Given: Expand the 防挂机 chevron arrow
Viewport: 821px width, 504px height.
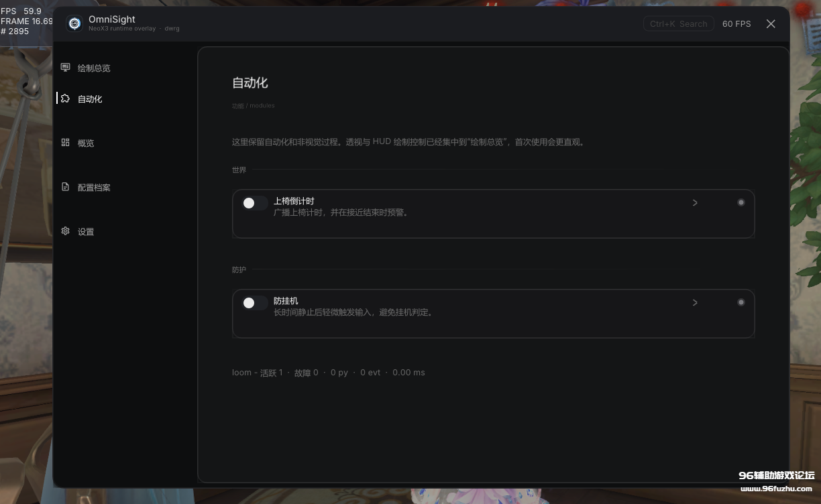Looking at the screenshot, I should pyautogui.click(x=695, y=302).
